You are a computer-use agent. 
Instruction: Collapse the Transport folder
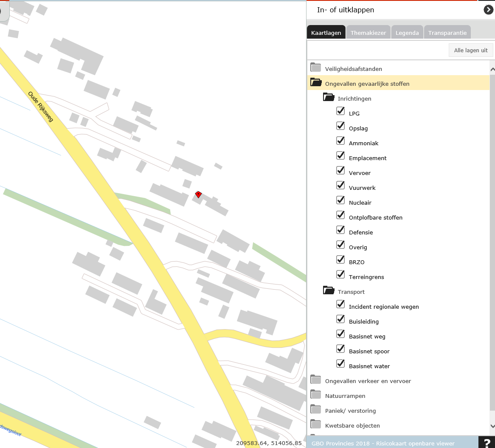tap(329, 290)
